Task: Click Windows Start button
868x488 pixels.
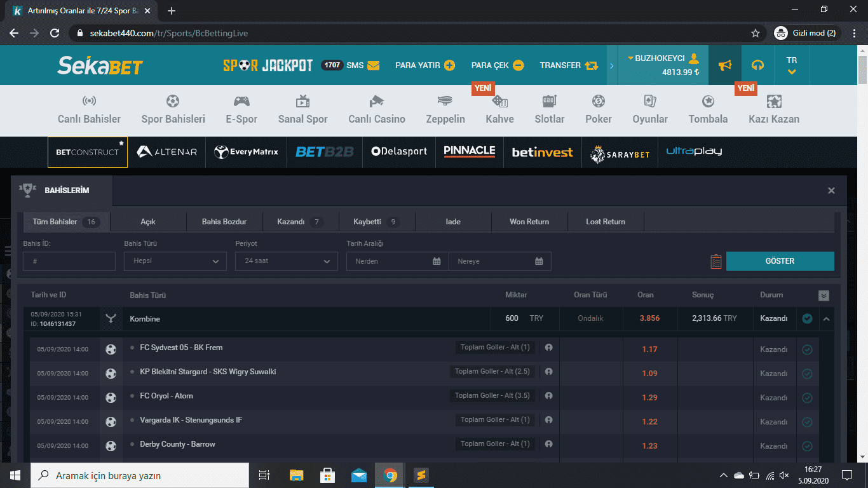Action: coord(15,475)
